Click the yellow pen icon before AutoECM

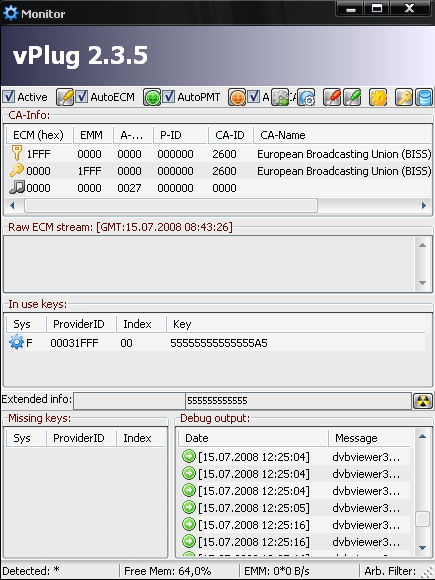click(x=65, y=98)
